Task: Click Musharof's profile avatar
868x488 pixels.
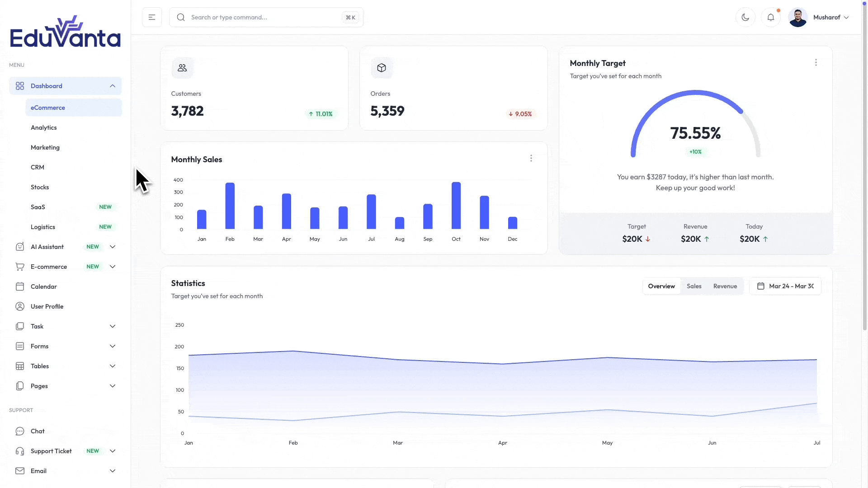Action: point(798,17)
